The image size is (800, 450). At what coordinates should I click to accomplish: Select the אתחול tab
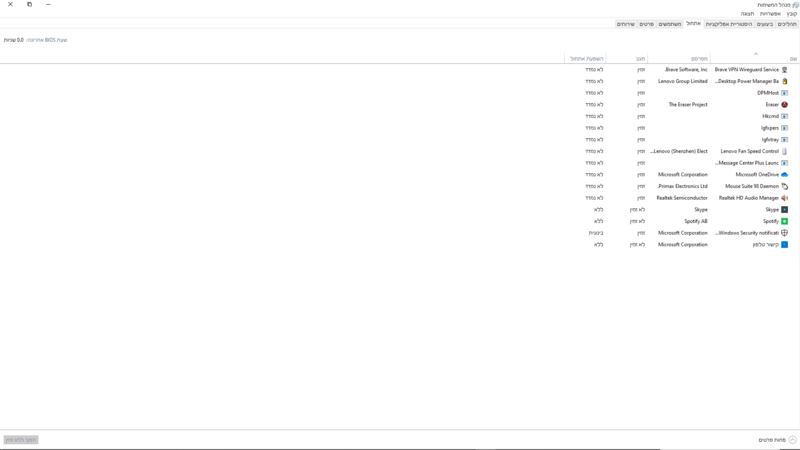(693, 23)
